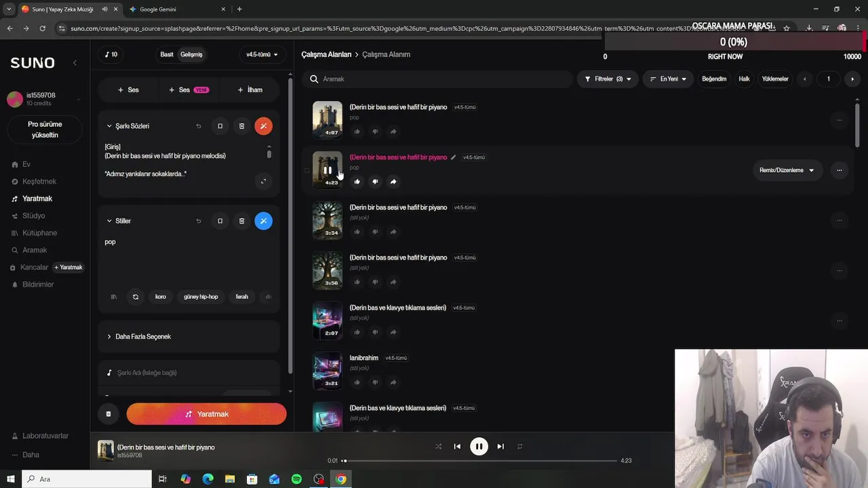
Task: Like the 4:07 song with thumbs up
Action: 357,131
